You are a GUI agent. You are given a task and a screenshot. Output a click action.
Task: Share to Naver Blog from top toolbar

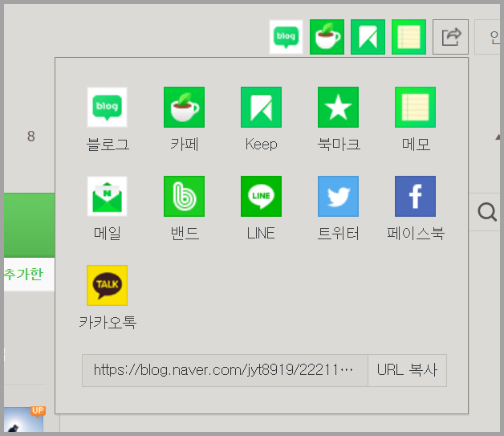click(286, 37)
